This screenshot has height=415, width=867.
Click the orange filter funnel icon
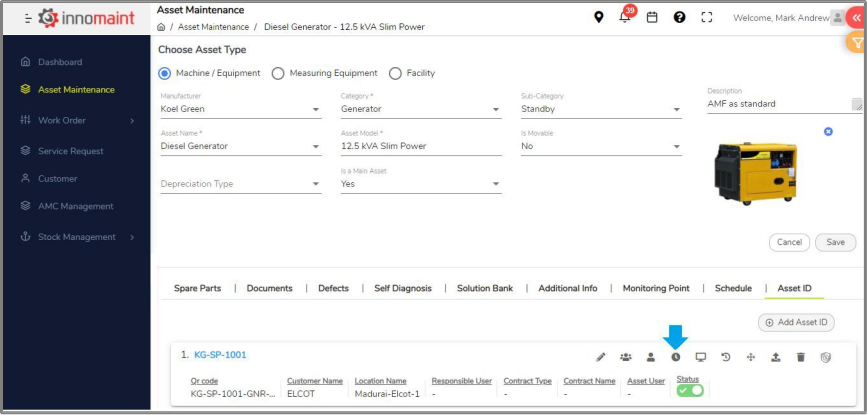[856, 42]
